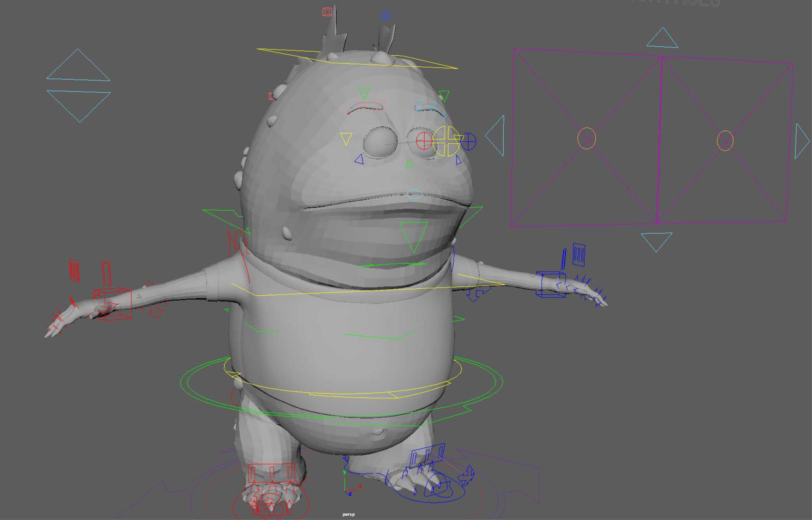Select the outer green waist ring control
The width and height of the screenshot is (812, 520).
tap(342, 391)
